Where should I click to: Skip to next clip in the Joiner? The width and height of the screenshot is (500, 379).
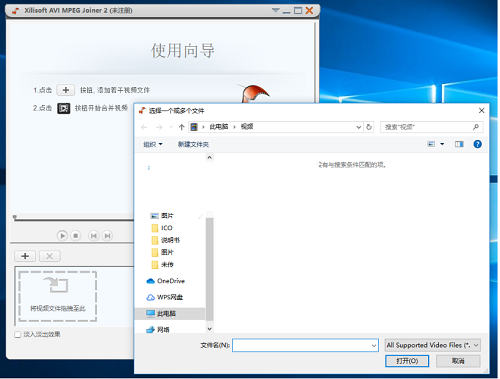pos(107,236)
